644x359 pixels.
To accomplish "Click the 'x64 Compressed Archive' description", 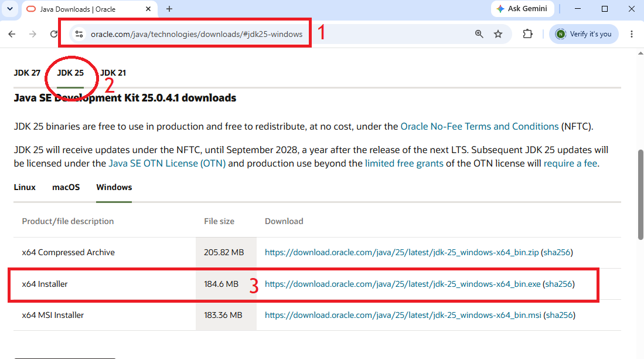I will pyautogui.click(x=68, y=252).
